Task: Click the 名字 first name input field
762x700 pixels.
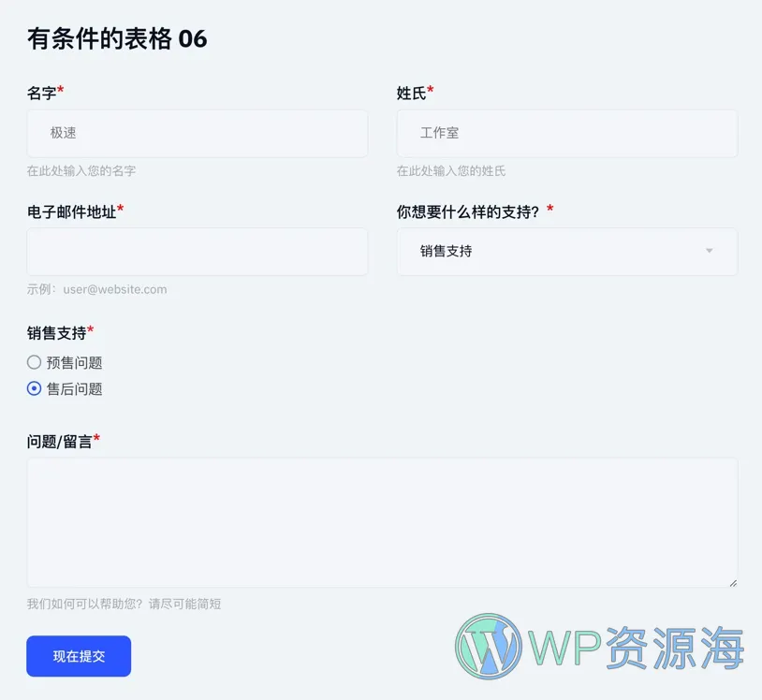Action: pos(198,134)
